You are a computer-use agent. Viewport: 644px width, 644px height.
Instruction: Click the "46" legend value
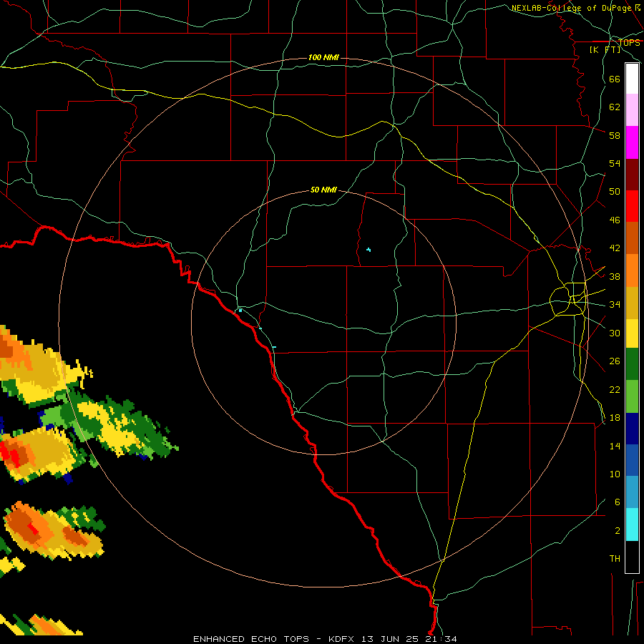tap(615, 220)
